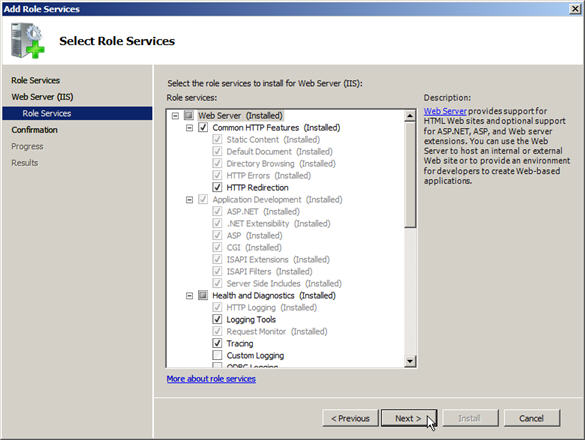This screenshot has height=440, width=585.
Task: Select Confirmation step in left sidebar
Action: pyautogui.click(x=34, y=130)
